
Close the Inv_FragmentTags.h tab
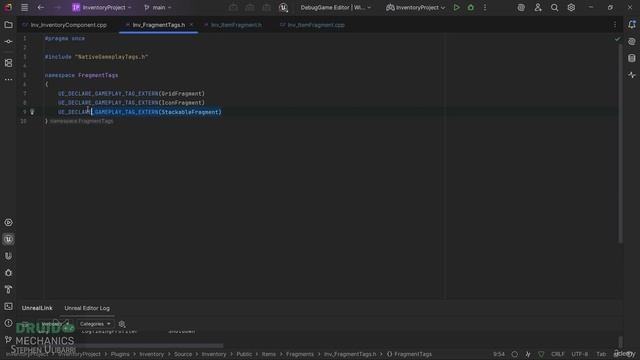[191, 25]
